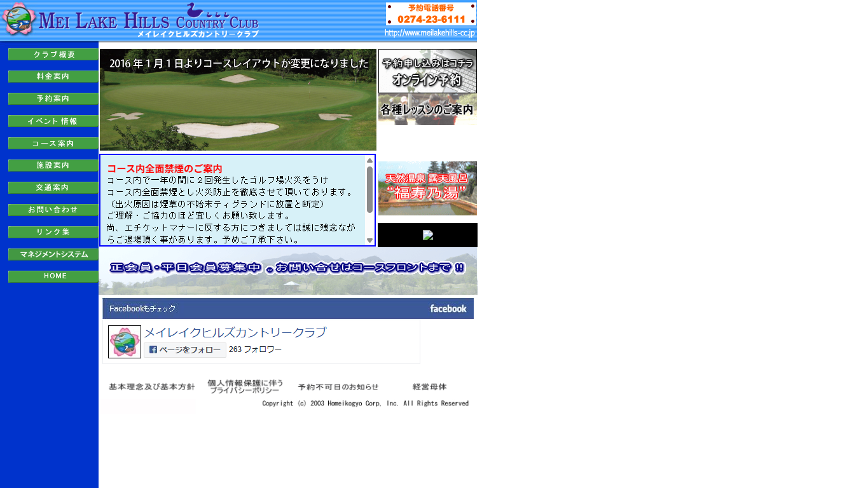
Task: Click the golf course layout photo
Action: [238, 100]
